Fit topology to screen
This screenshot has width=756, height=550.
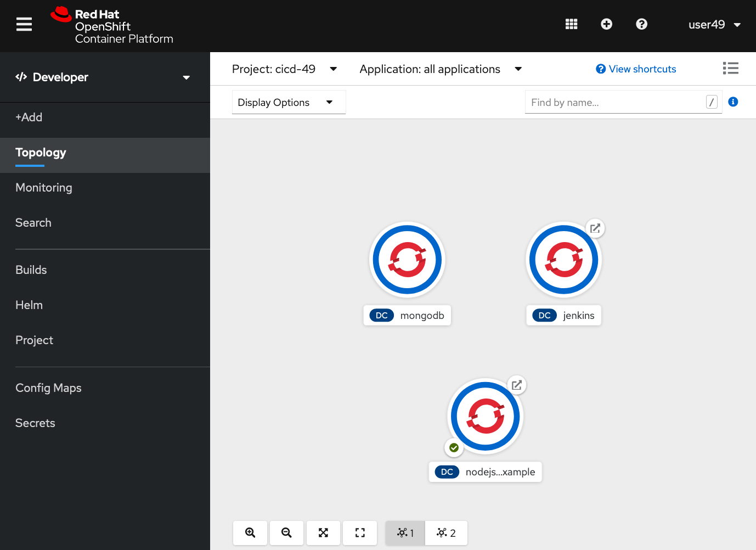(323, 533)
